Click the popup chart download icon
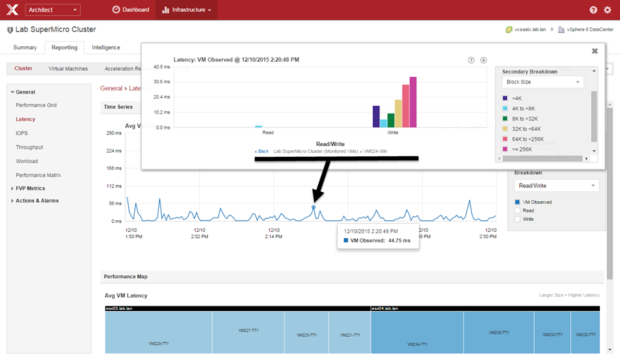This screenshot has width=620, height=360. (x=483, y=60)
